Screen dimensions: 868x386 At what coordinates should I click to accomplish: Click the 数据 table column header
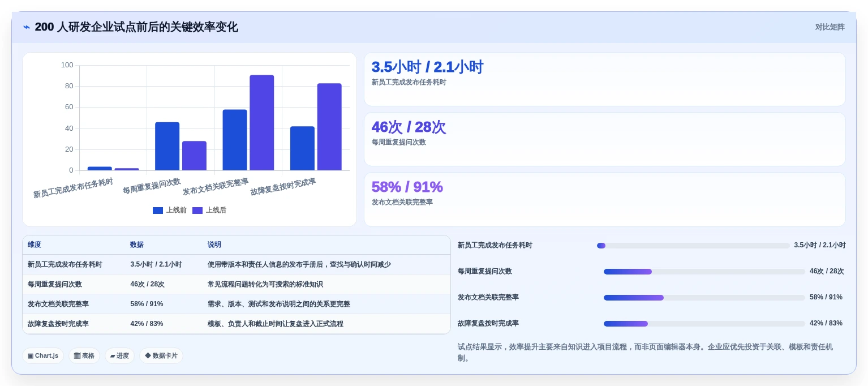point(137,245)
